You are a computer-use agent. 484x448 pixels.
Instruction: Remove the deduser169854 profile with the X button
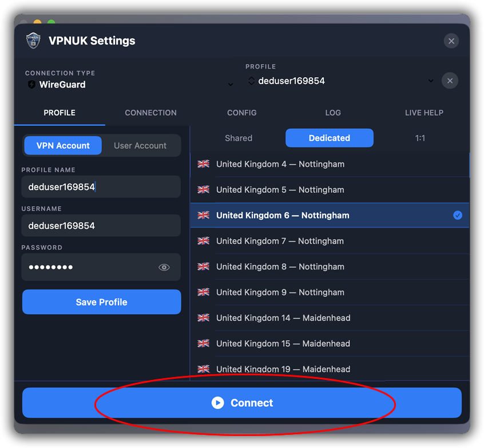pos(450,81)
